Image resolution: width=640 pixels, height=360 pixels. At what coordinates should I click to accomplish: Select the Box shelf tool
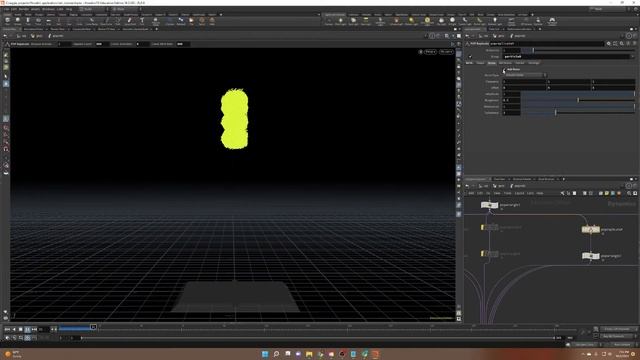point(7,21)
